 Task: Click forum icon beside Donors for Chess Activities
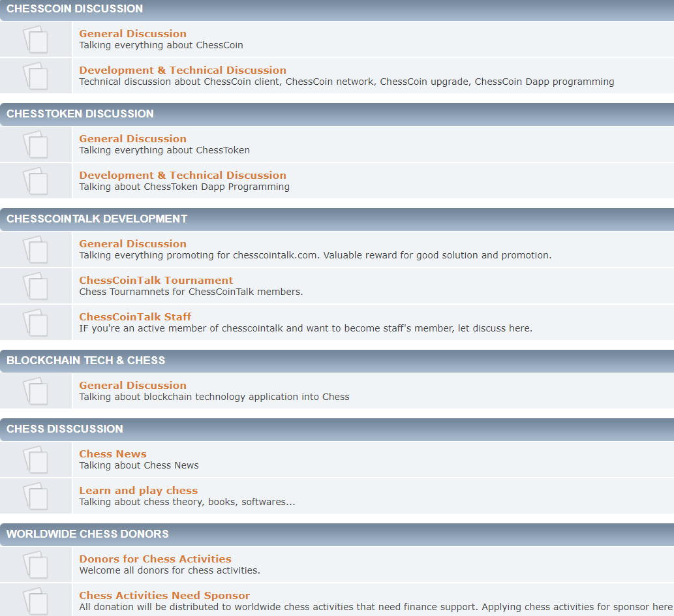click(x=35, y=564)
